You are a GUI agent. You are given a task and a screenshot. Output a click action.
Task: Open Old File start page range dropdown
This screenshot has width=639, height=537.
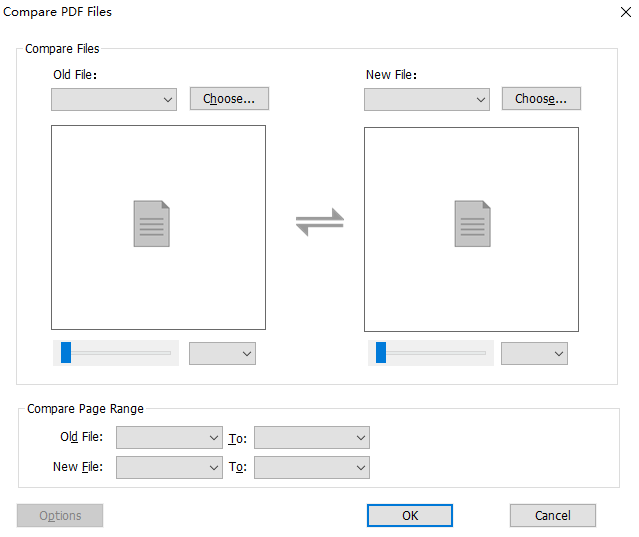tap(169, 437)
